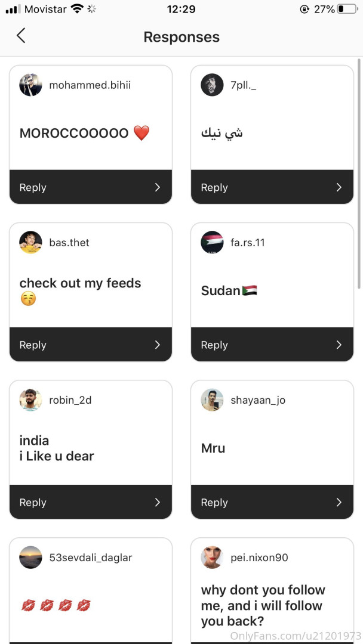
Task: Tap pei.nixon90's profile picture
Action: [x=212, y=558]
